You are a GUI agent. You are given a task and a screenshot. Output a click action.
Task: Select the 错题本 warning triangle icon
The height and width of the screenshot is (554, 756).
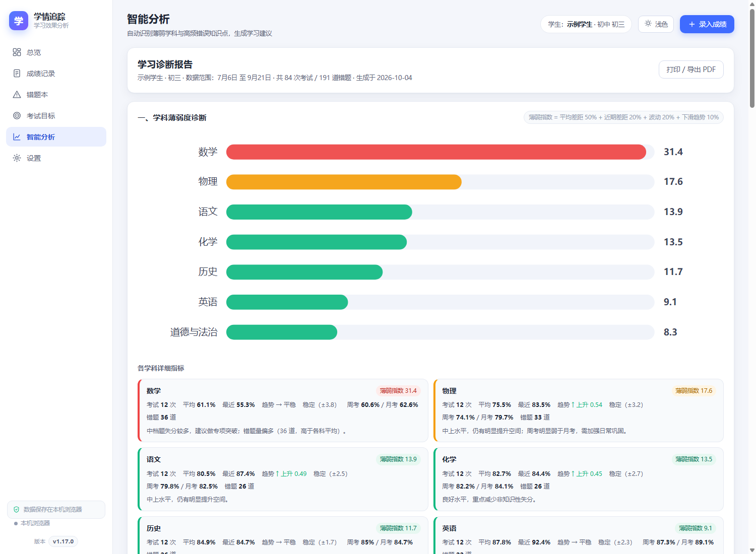tap(17, 95)
